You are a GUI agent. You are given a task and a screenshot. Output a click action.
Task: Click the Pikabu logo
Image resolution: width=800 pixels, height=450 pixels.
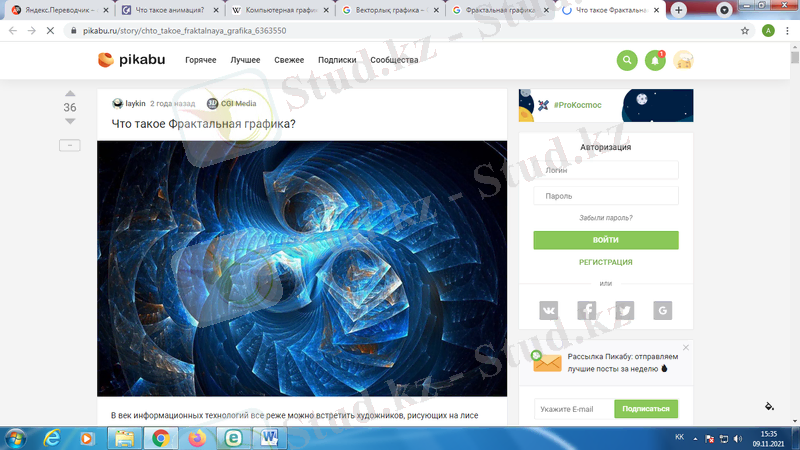pyautogui.click(x=132, y=60)
